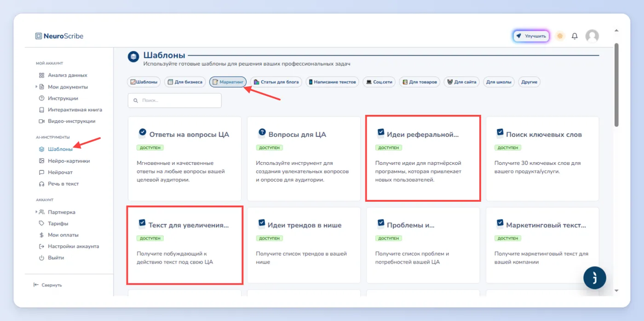
Task: Open the user avatar profile
Action: (592, 36)
